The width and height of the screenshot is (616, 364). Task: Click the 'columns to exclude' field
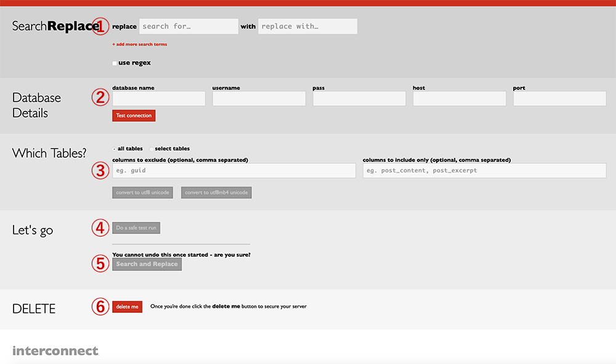tap(234, 171)
